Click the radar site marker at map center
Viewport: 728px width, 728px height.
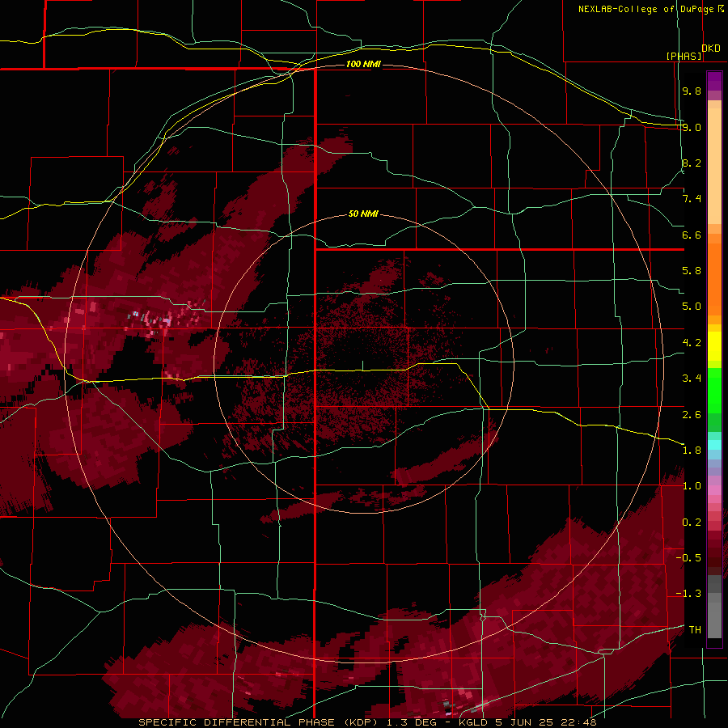[362, 366]
